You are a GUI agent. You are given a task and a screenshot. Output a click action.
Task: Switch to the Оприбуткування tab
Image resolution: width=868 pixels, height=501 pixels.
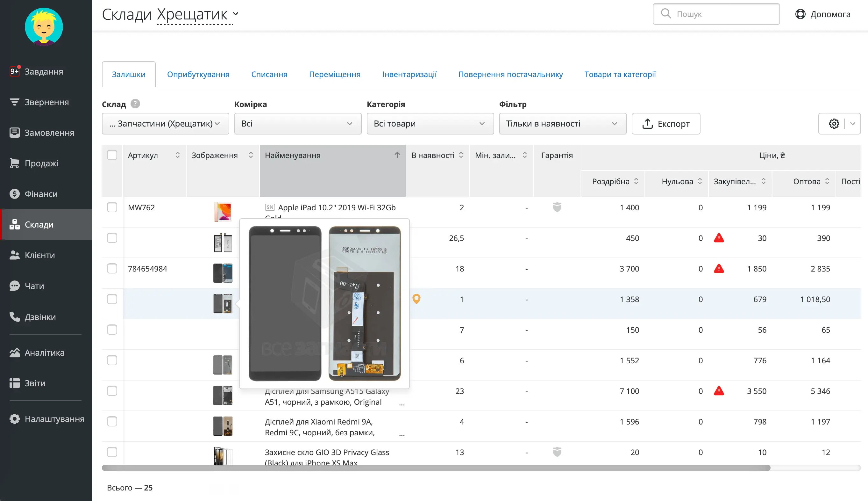click(x=198, y=74)
